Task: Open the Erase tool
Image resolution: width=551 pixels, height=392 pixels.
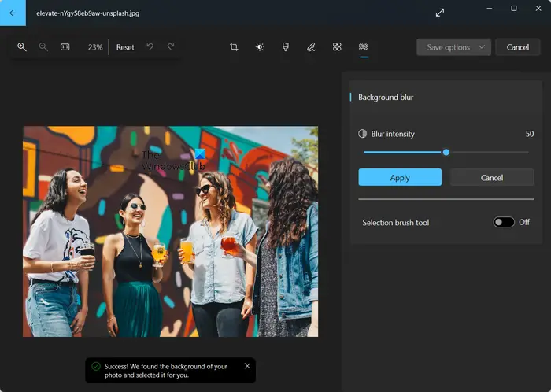Action: click(x=337, y=47)
